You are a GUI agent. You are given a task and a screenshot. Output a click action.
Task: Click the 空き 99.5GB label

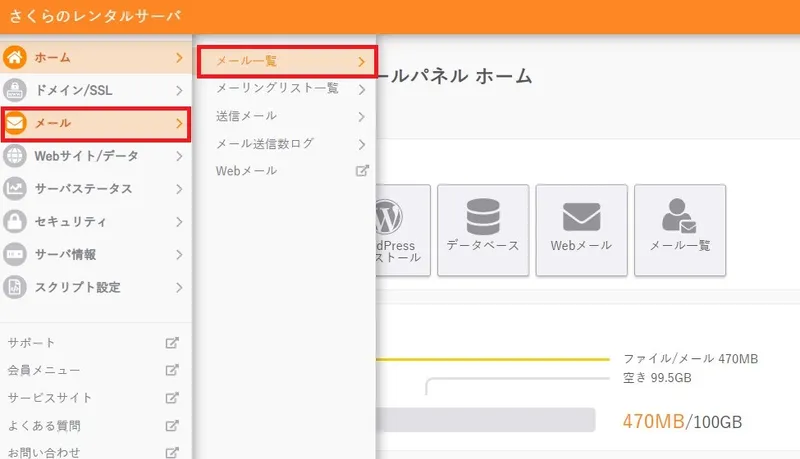click(x=657, y=378)
